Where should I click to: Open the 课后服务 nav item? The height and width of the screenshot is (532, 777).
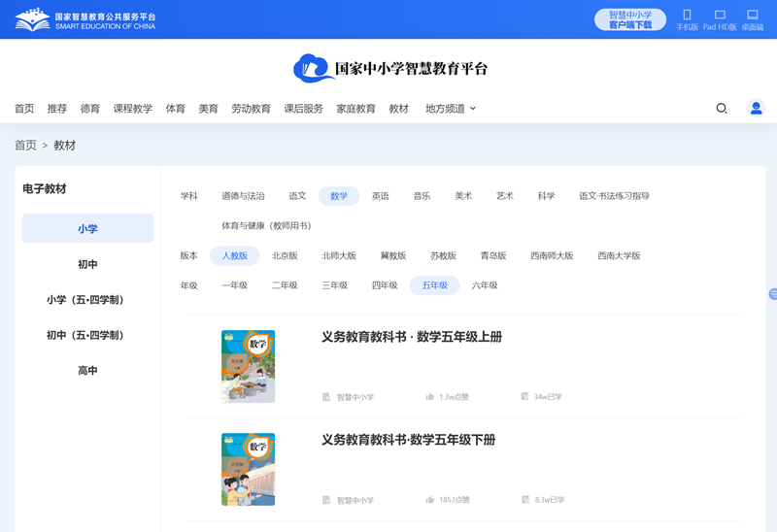(303, 109)
